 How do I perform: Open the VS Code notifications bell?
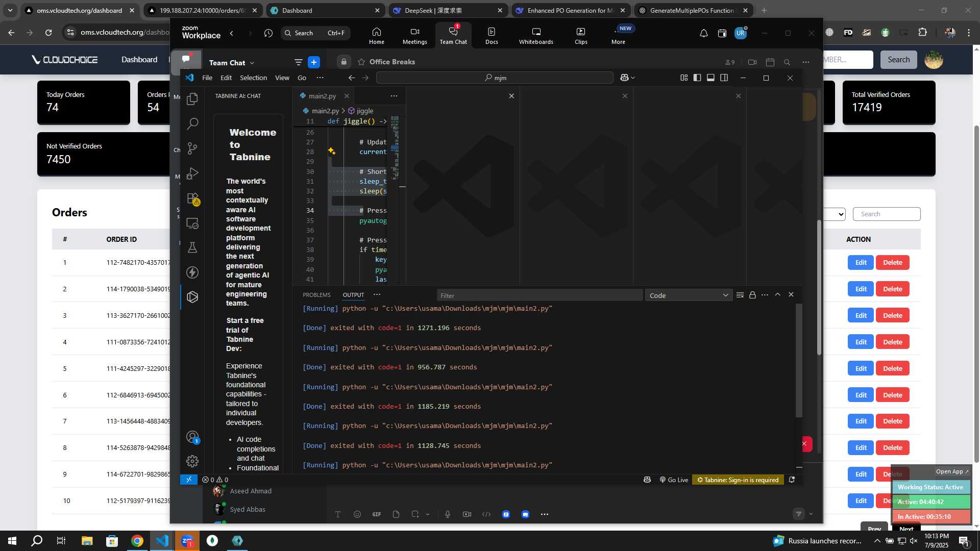pos(792,480)
